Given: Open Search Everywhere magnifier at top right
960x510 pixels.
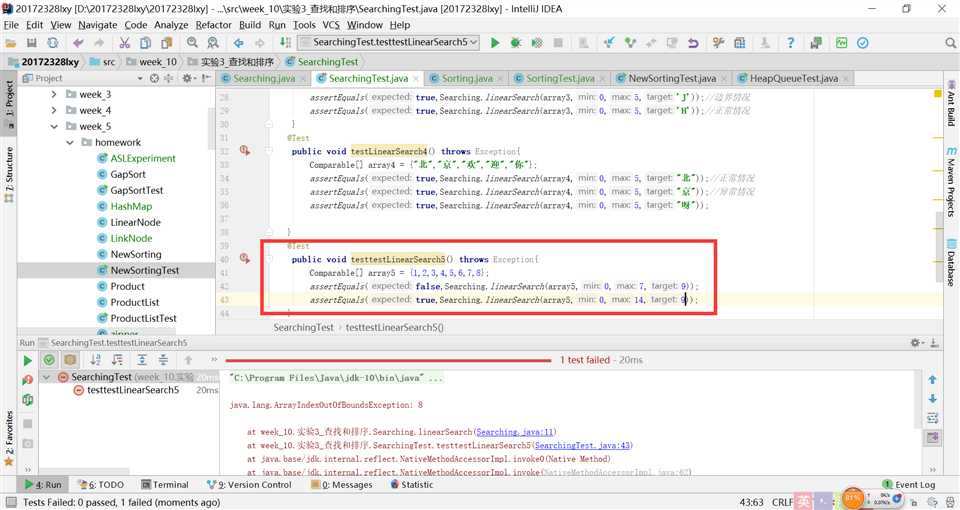Looking at the screenshot, I should pos(951,43).
